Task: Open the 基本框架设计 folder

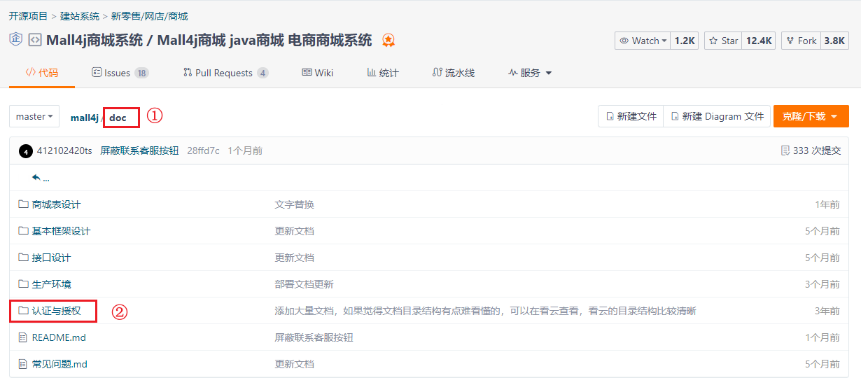Action: click(x=62, y=231)
